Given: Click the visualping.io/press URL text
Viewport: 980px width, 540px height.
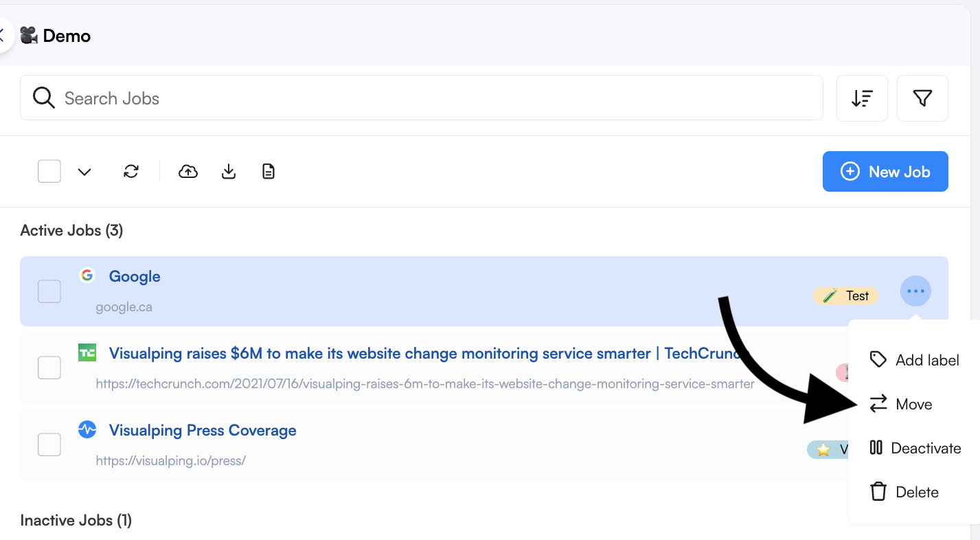Looking at the screenshot, I should tap(171, 461).
